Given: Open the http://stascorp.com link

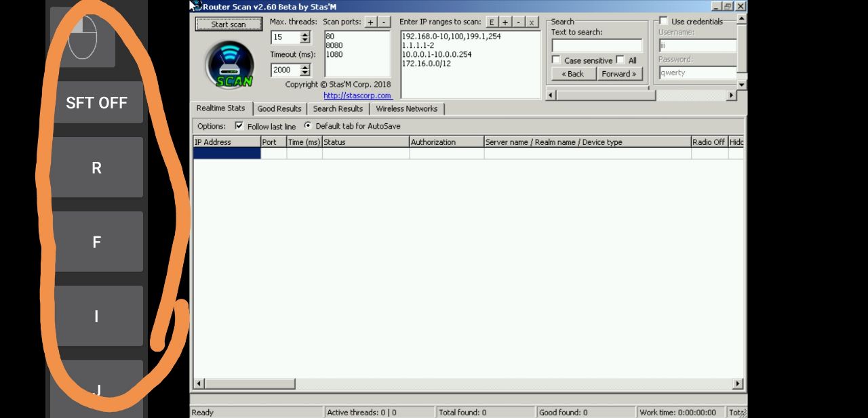Looking at the screenshot, I should (357, 96).
